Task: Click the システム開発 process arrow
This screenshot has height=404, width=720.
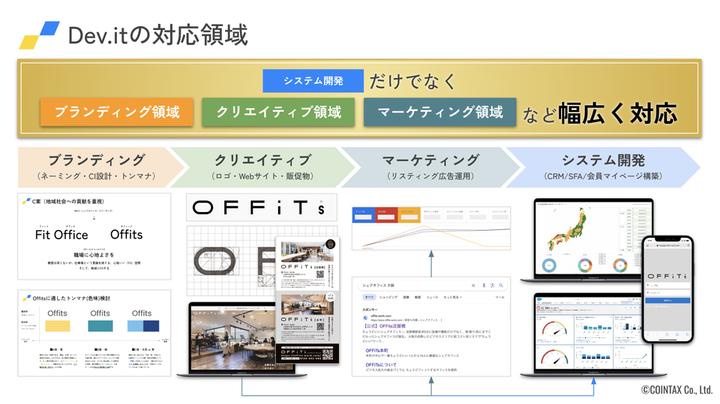Action: click(603, 167)
